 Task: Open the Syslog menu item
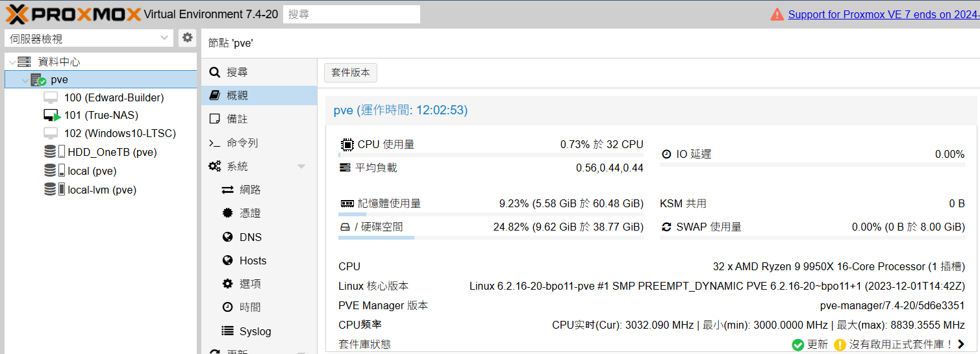click(255, 331)
